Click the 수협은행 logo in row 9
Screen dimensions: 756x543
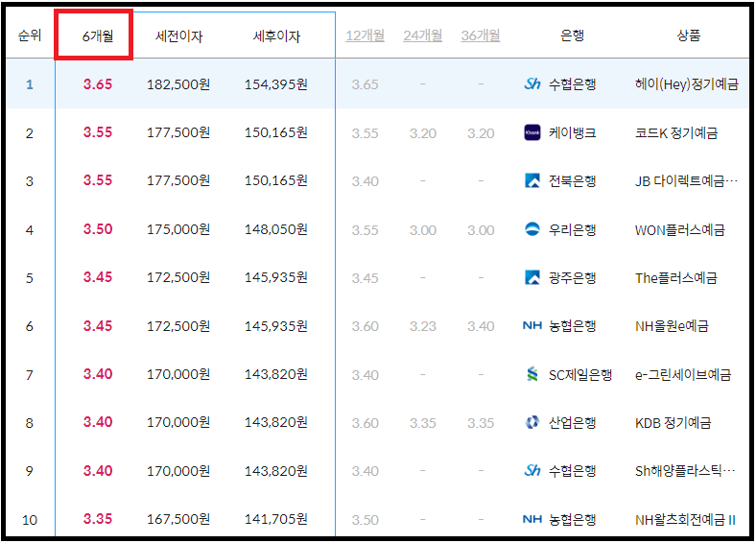pos(532,470)
